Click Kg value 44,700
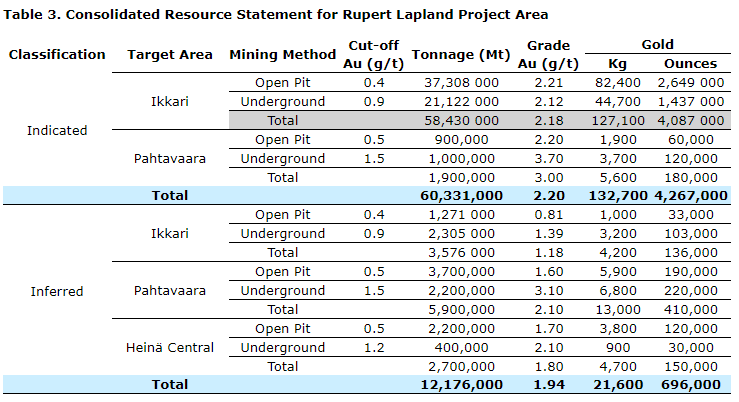Screen dimensions: 739x402 coord(617,102)
